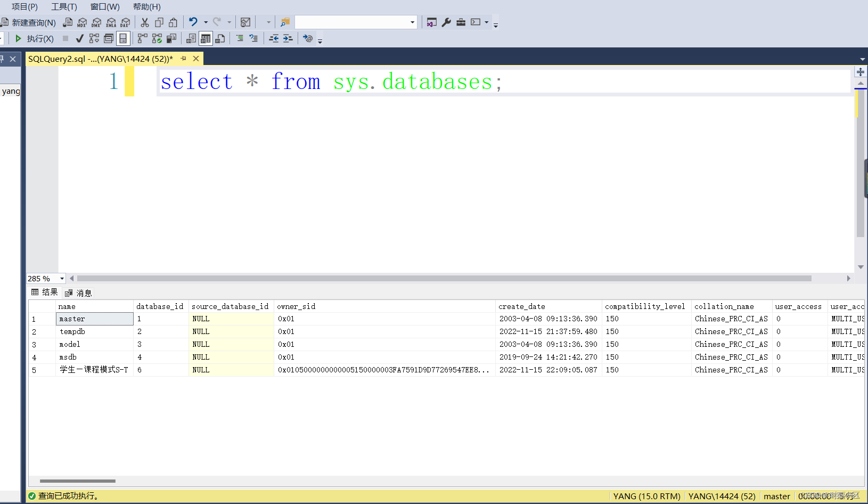Click Specify Template Parameter Values icon

[x=308, y=38]
